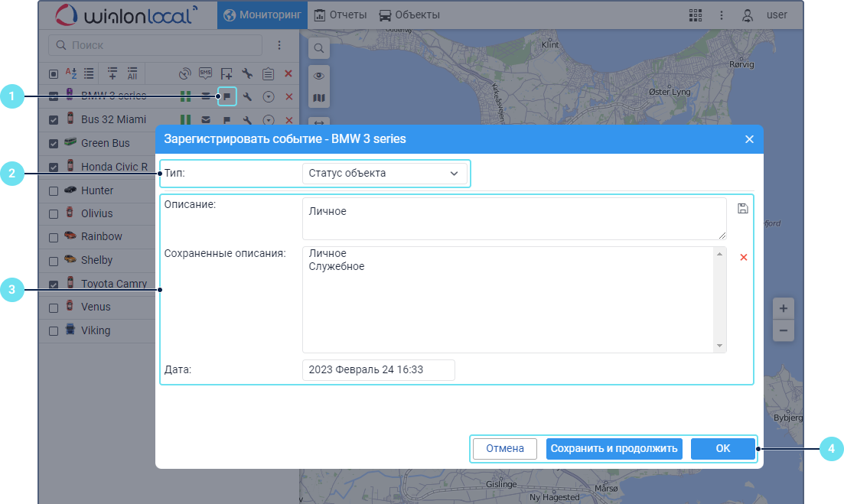Click the header wrench properties icon
Screen dimensions: 844x504
pos(247,73)
